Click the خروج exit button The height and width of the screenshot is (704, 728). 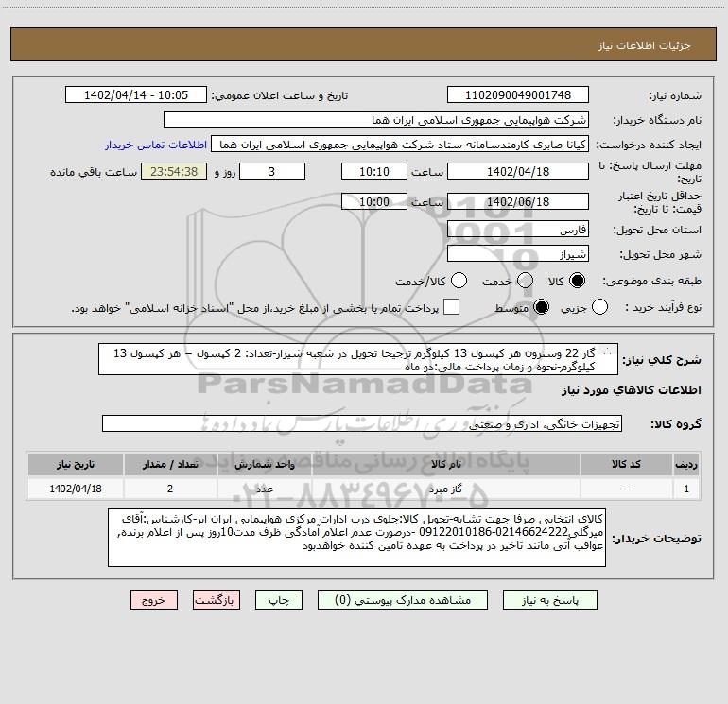(154, 600)
